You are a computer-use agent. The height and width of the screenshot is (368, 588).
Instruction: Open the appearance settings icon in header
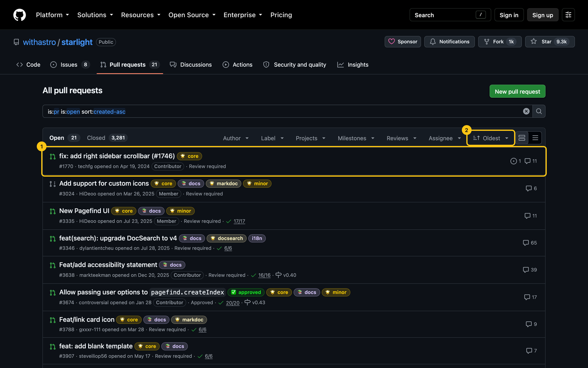(x=568, y=15)
